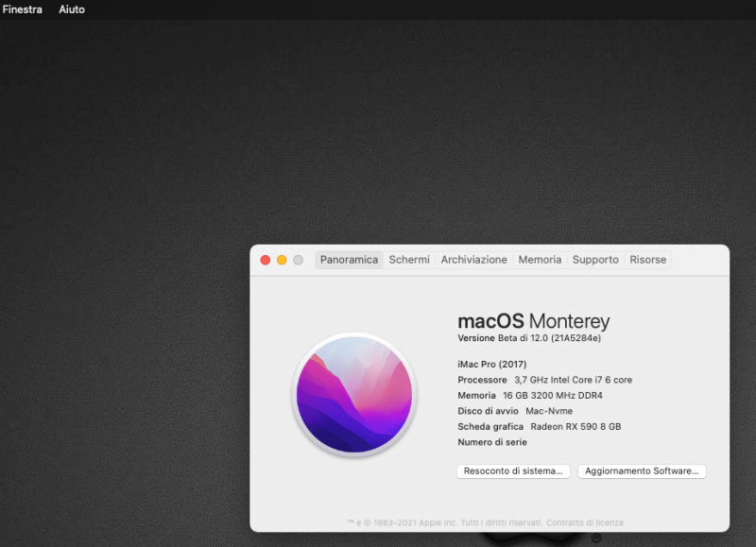Minimize the window with the yellow button
Screen dimensions: 756x547
pos(282,260)
